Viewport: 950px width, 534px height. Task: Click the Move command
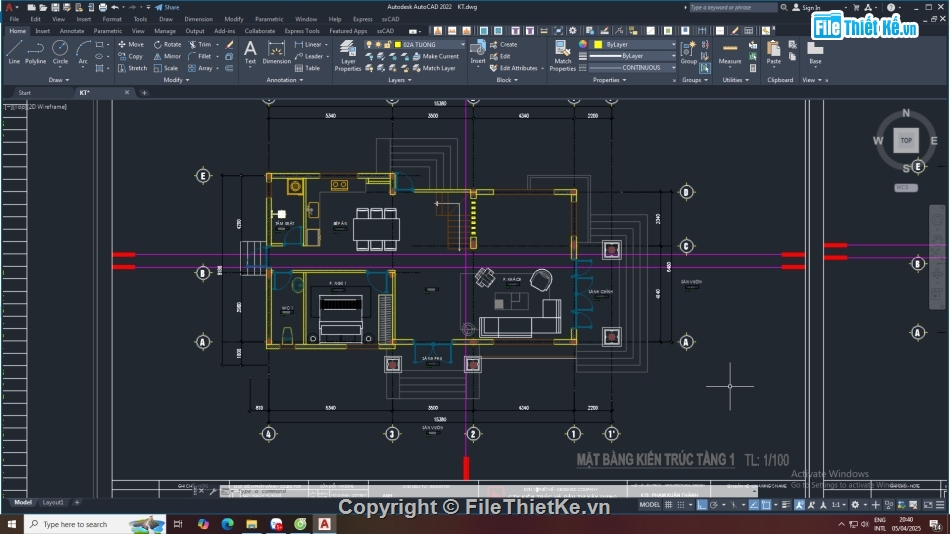point(131,44)
